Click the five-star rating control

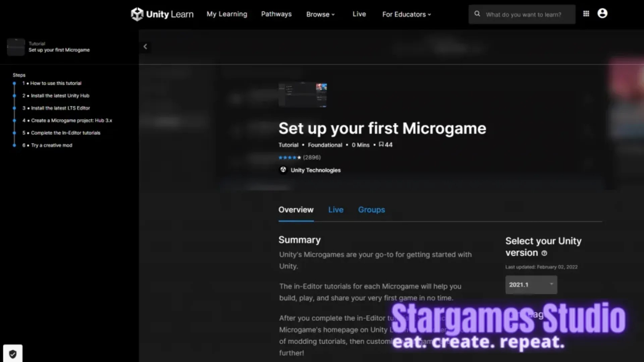pyautogui.click(x=289, y=157)
